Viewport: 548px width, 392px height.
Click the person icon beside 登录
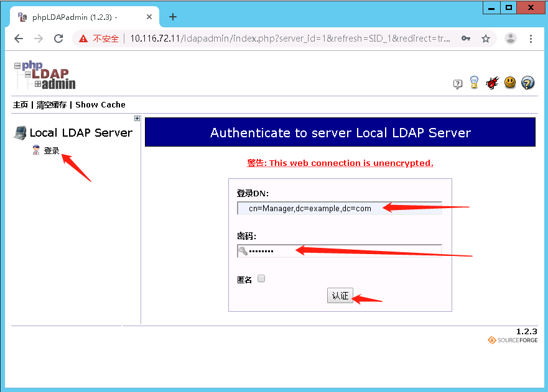point(36,149)
